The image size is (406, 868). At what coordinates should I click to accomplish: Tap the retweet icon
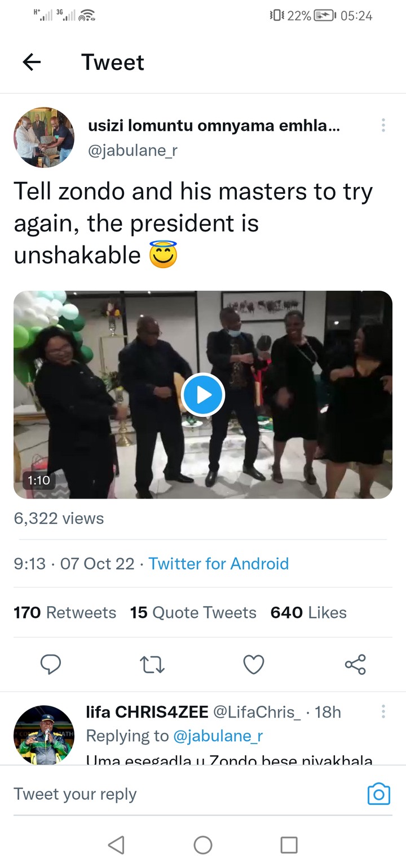click(152, 665)
